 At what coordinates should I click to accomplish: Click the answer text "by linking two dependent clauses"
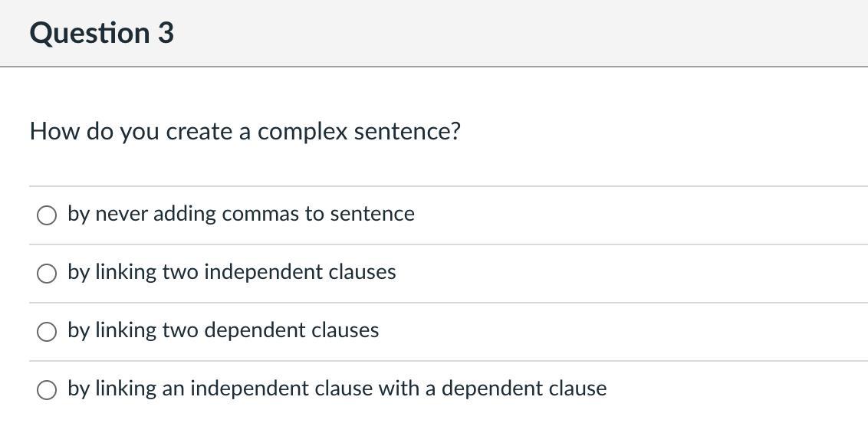point(223,330)
